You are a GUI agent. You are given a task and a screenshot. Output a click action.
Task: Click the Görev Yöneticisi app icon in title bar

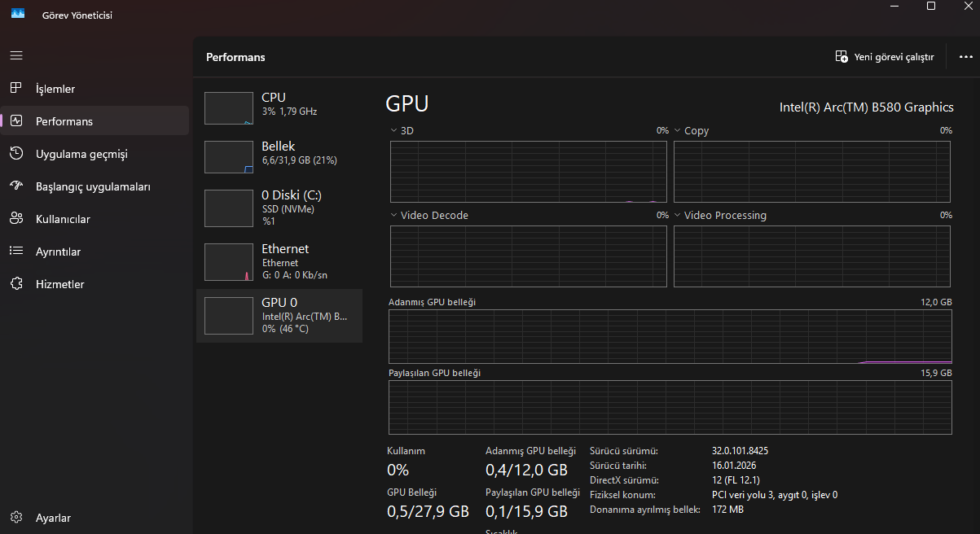coord(18,14)
